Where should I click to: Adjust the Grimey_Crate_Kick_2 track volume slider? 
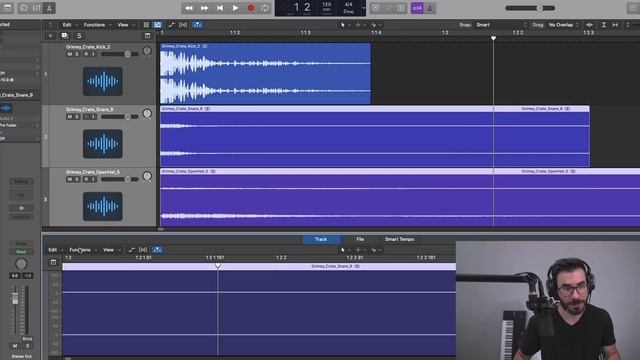coord(120,54)
